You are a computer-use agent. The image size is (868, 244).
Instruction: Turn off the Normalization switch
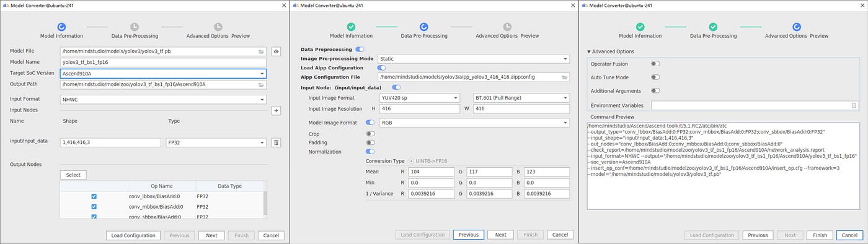click(371, 151)
